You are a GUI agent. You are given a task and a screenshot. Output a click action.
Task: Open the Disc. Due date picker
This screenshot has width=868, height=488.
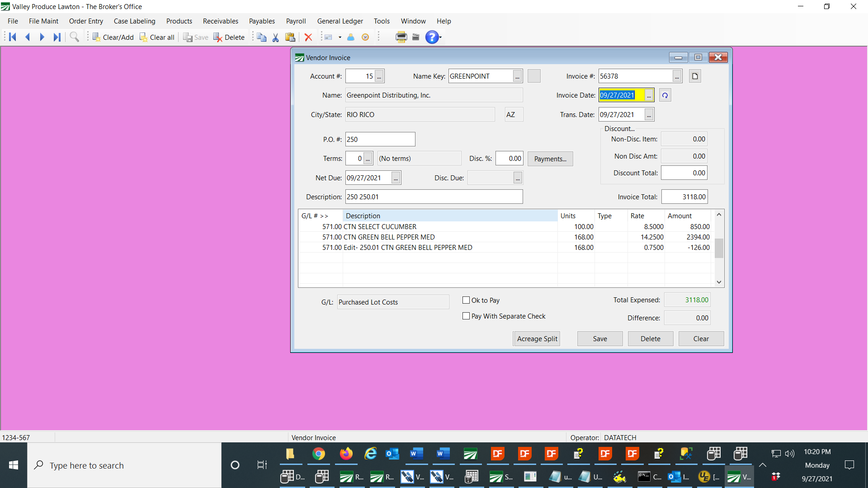click(518, 178)
